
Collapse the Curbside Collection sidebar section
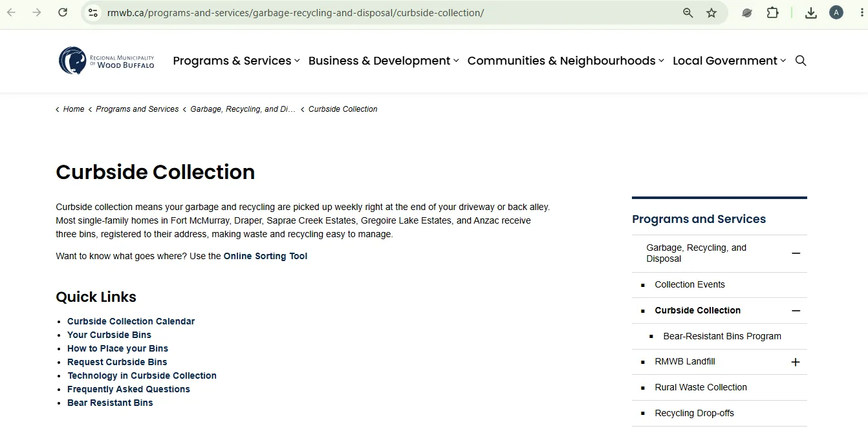796,311
